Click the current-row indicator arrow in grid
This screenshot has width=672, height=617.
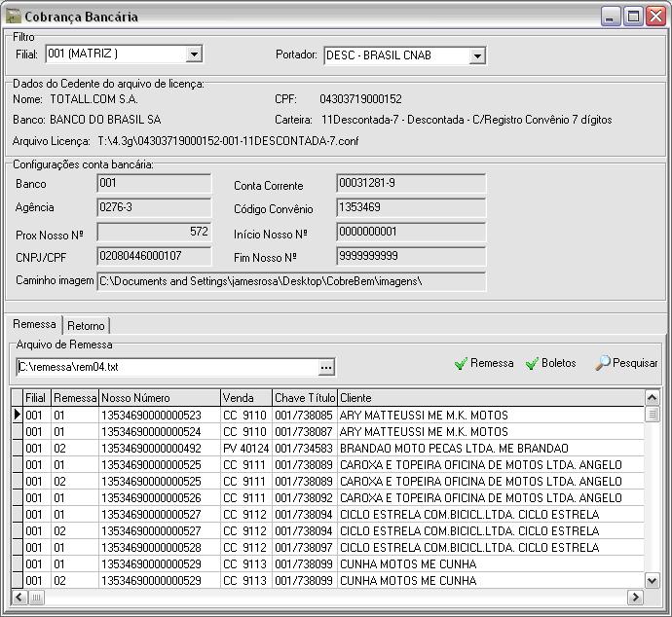point(18,415)
